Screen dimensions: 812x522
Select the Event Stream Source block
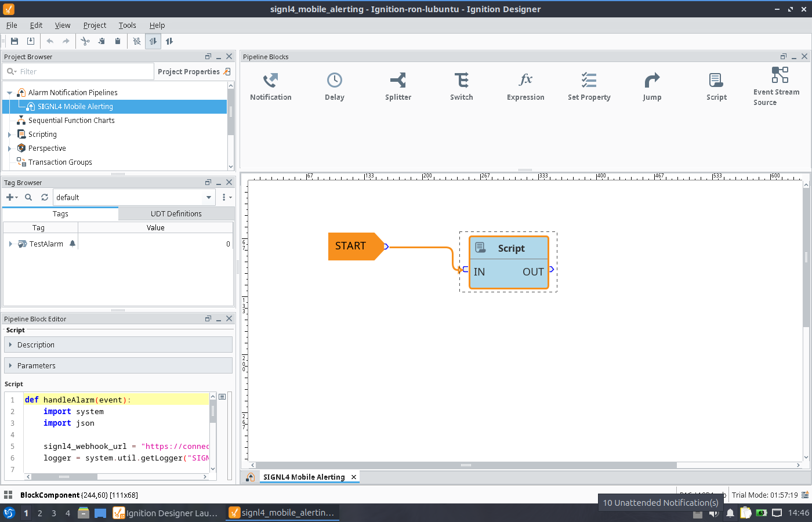[776, 87]
